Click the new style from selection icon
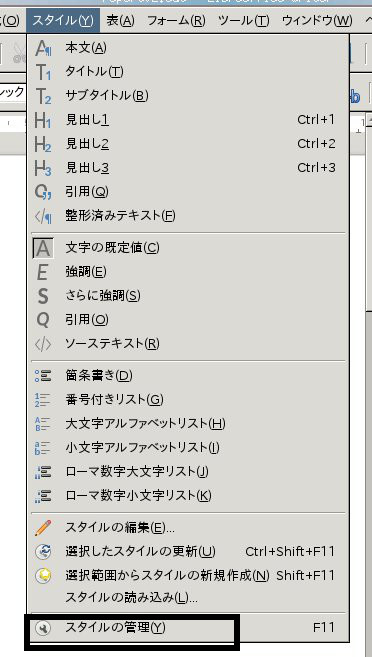The width and height of the screenshot is (372, 657). [43, 576]
